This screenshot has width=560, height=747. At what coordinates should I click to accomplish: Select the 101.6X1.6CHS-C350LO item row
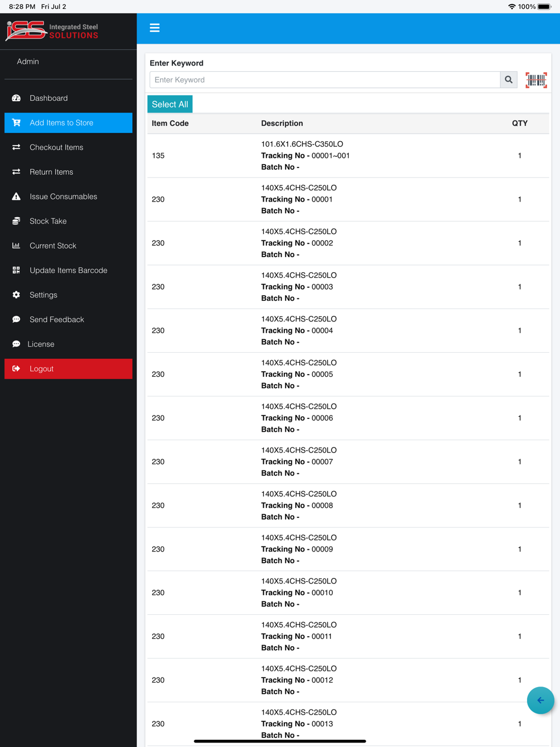[348, 156]
